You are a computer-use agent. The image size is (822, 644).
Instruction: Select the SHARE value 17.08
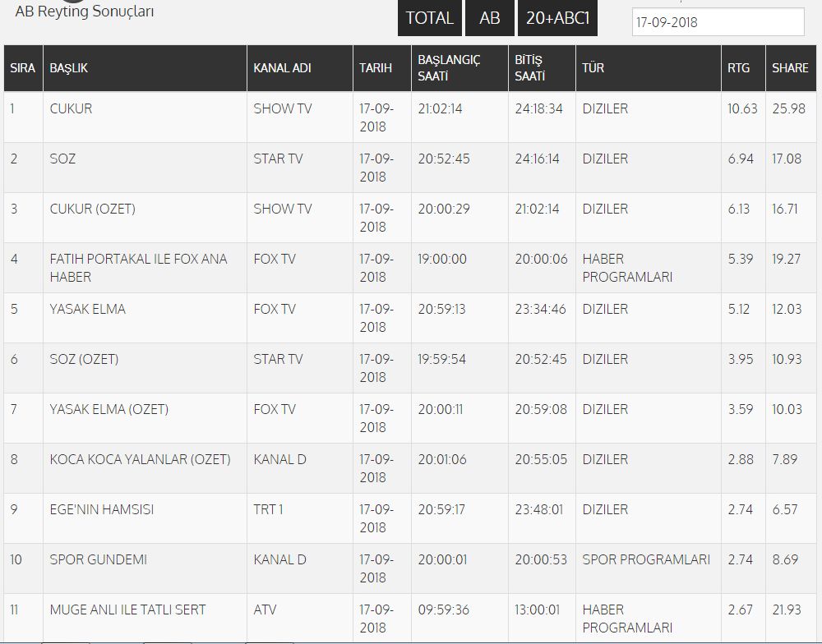pyautogui.click(x=787, y=159)
